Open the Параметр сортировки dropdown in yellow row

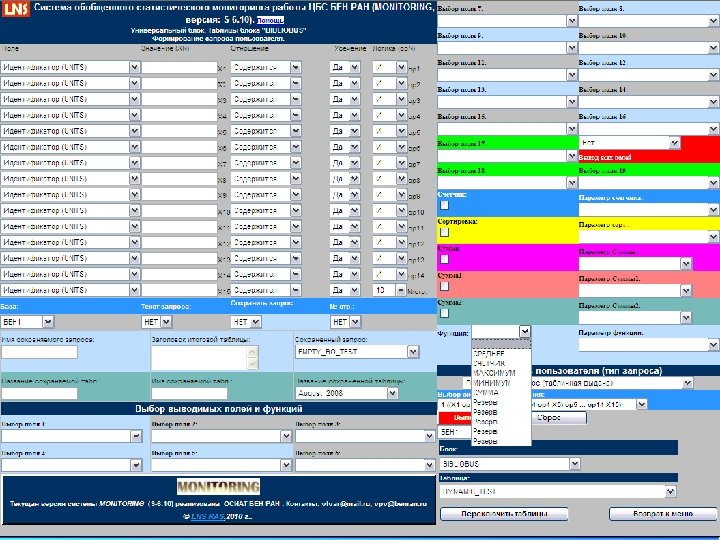pos(649,237)
